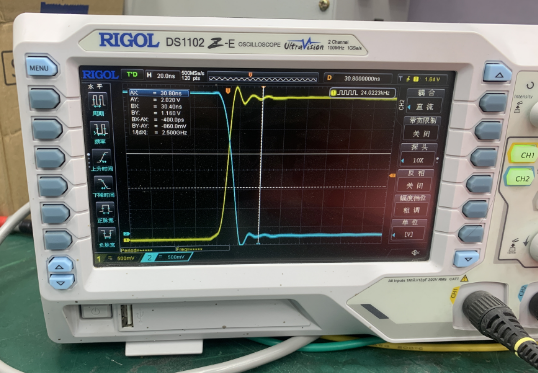
Task: Push the left-side up arrow page button
Action: (x=60, y=265)
